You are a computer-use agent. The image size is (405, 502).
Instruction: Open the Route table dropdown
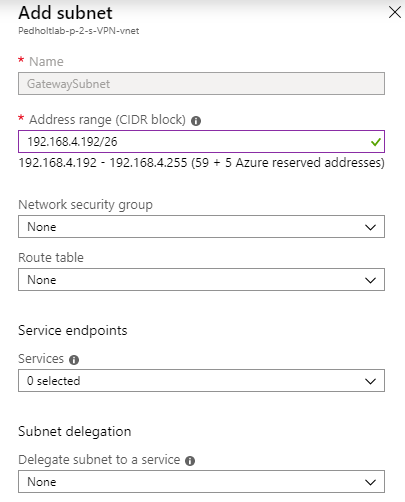coord(201,280)
